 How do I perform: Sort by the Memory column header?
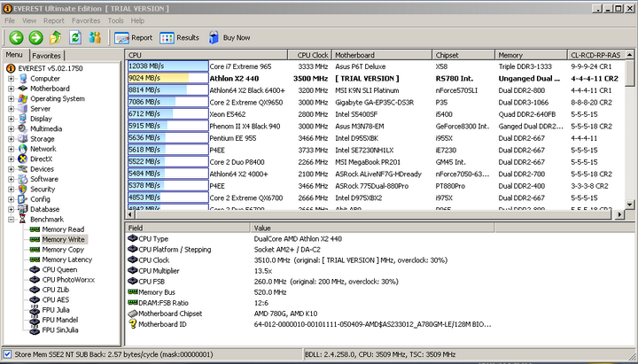(531, 55)
